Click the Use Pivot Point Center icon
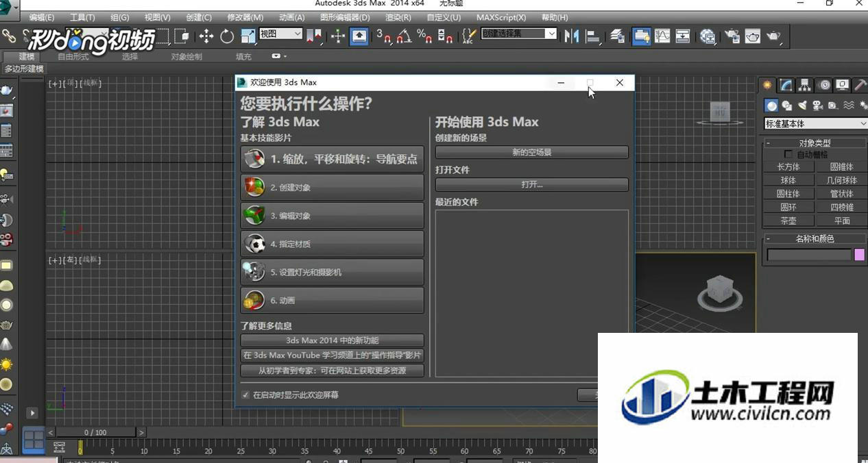 pyautogui.click(x=314, y=36)
